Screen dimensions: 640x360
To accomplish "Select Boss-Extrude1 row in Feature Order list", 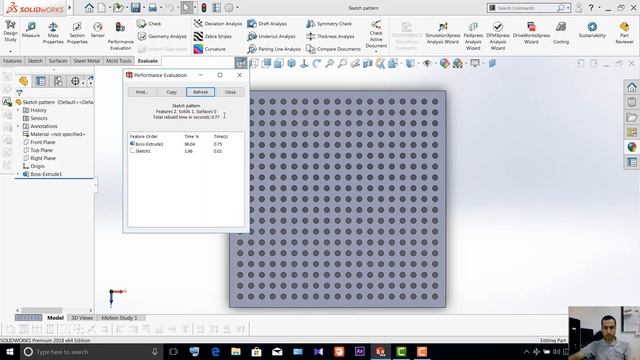I will (x=186, y=144).
